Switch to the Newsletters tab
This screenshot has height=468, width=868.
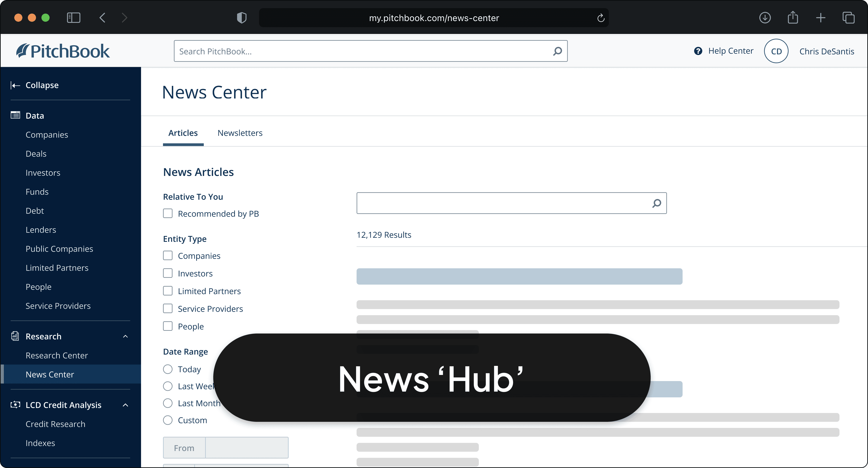(x=240, y=133)
